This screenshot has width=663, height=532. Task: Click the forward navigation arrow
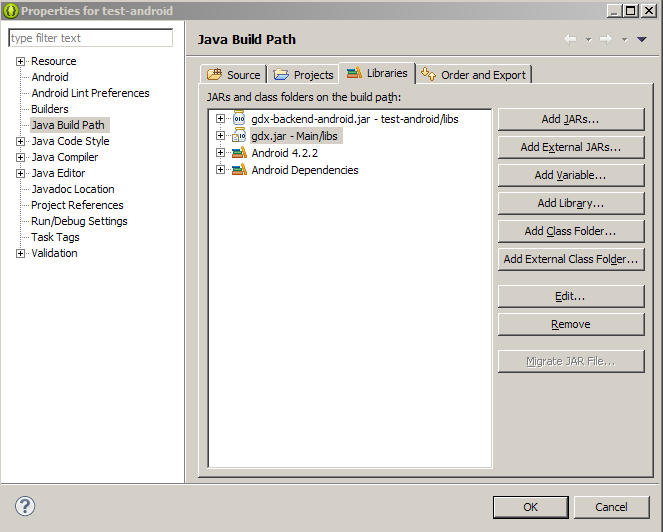[606, 39]
